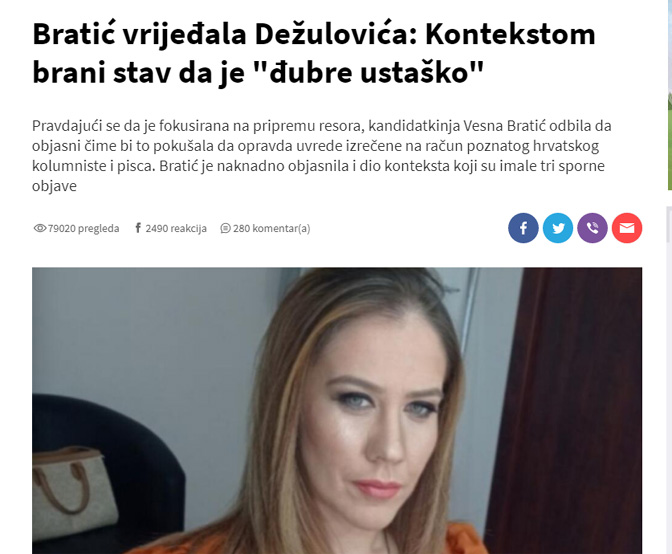Share the article via Viber
Image resolution: width=672 pixels, height=554 pixels.
[592, 228]
